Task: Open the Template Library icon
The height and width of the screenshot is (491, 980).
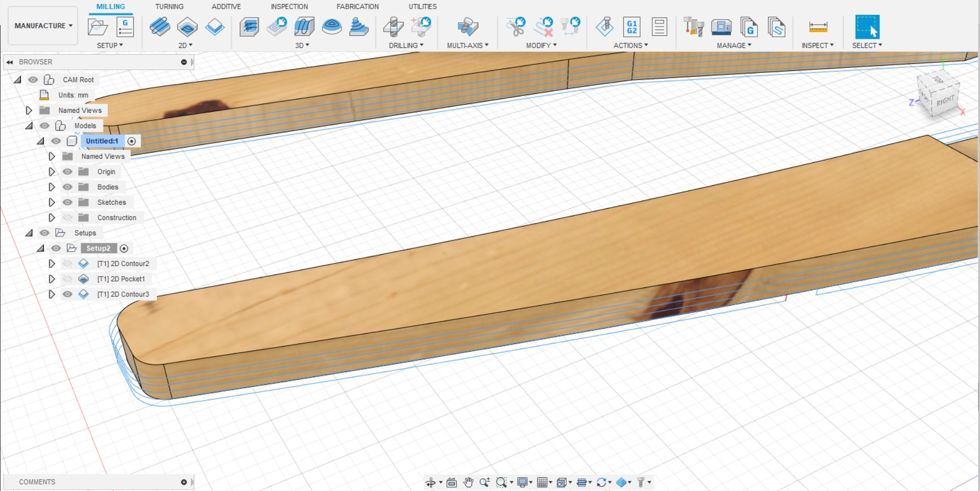Action: 776,27
